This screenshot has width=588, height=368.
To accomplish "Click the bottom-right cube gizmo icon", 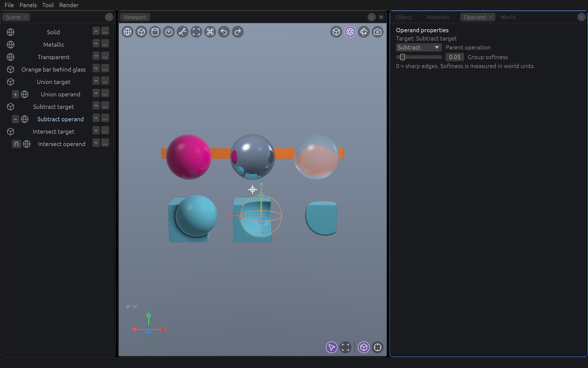I will pyautogui.click(x=364, y=347).
